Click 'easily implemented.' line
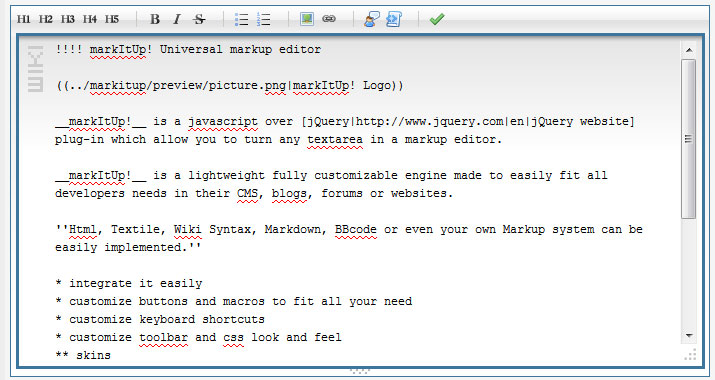Viewport: 715px width, 380px height. click(x=128, y=247)
